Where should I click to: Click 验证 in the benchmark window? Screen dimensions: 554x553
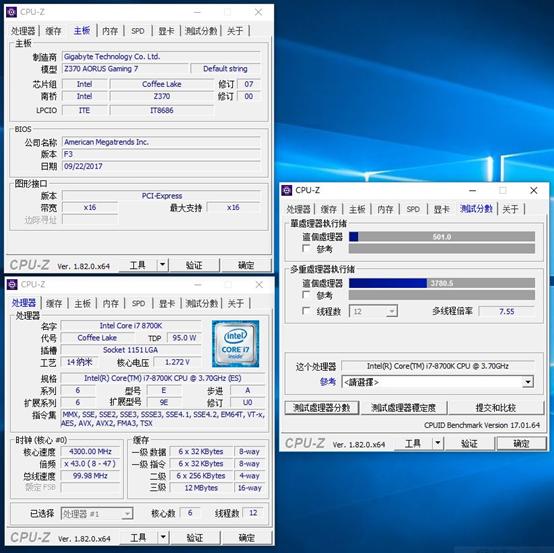[469, 443]
